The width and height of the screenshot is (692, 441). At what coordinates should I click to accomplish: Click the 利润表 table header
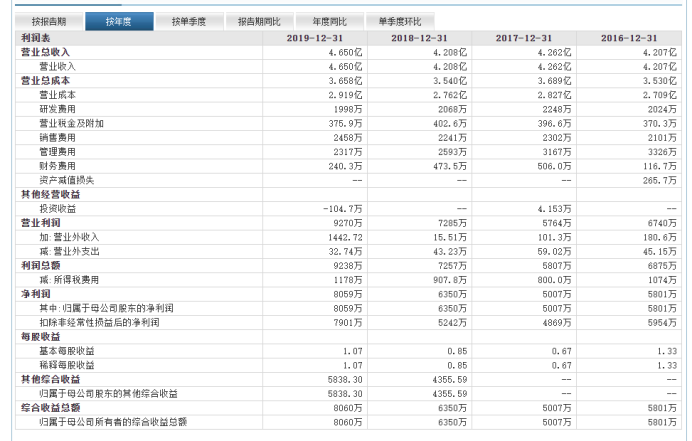pos(35,38)
